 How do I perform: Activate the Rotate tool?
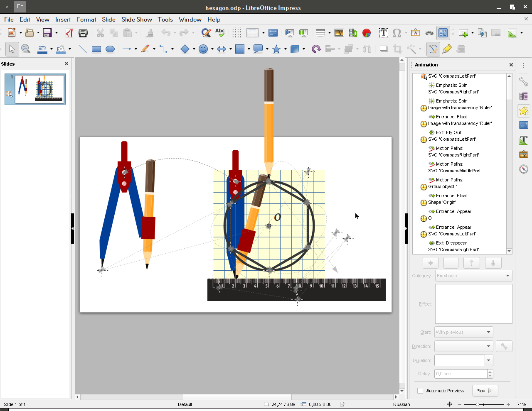(x=316, y=49)
